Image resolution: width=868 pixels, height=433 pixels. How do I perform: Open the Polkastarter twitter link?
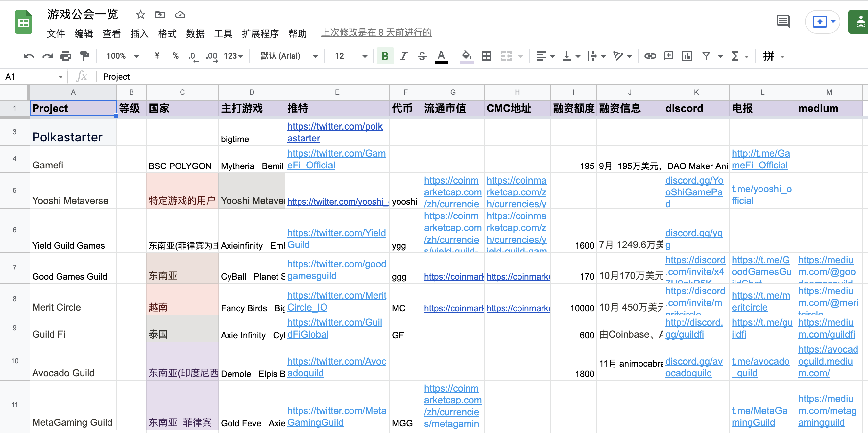click(x=335, y=132)
